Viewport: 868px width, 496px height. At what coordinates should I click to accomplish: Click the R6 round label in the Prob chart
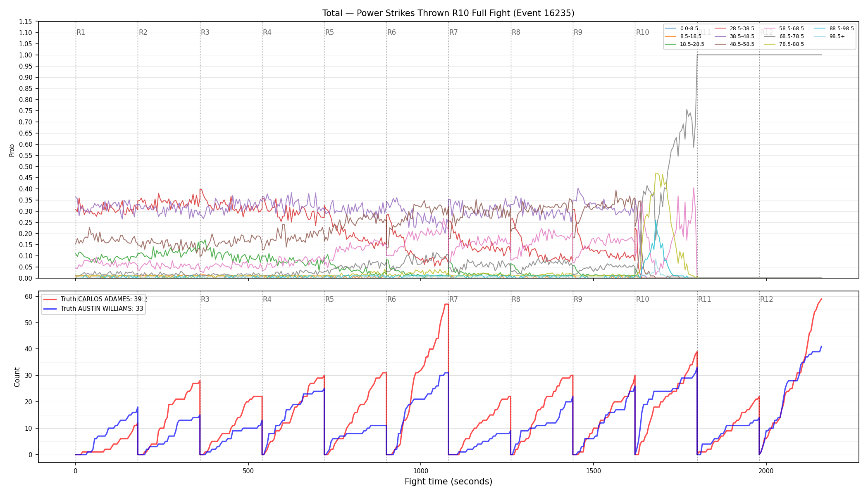tap(392, 32)
